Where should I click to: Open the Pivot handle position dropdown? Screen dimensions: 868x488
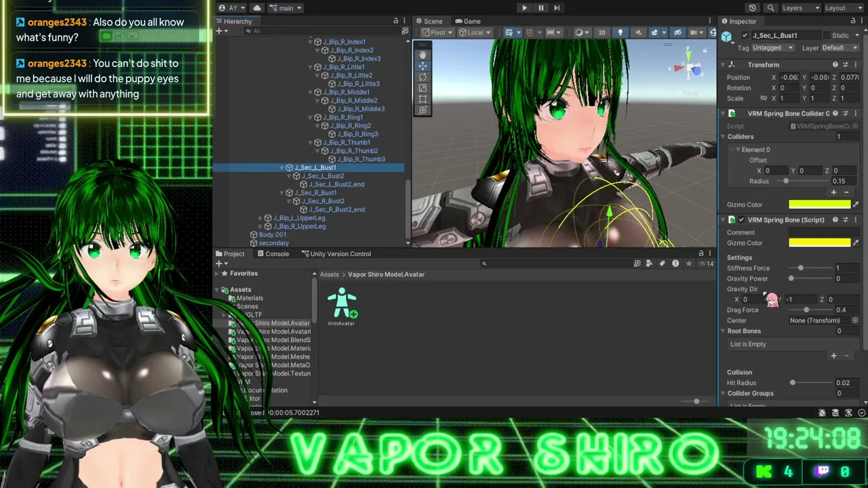coord(436,33)
